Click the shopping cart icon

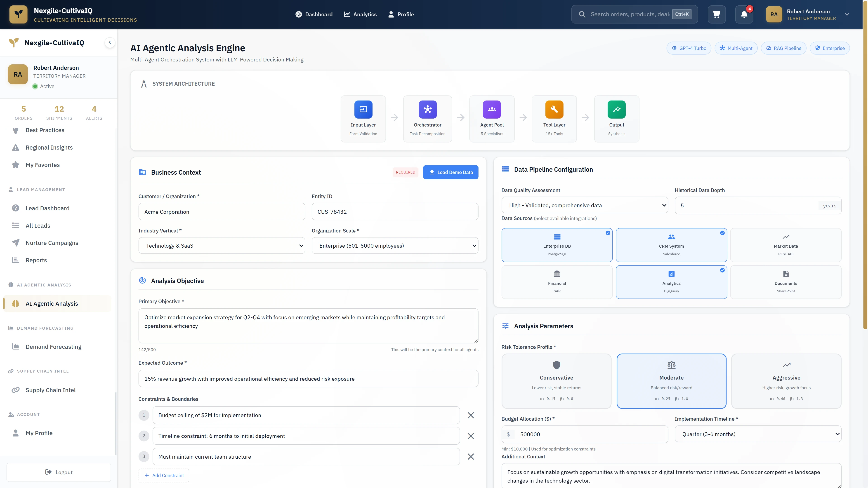click(x=716, y=14)
